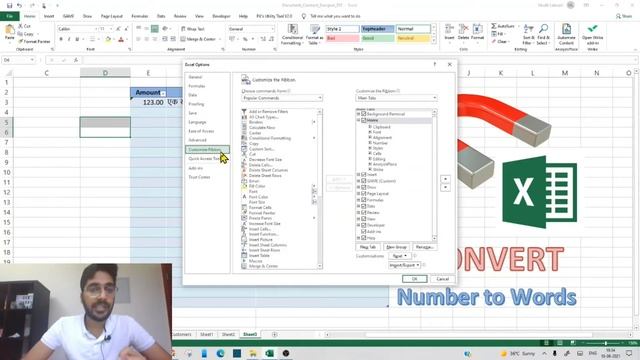The width and height of the screenshot is (640, 360).
Task: Collapse the Home tab tree node
Action: [x=358, y=120]
